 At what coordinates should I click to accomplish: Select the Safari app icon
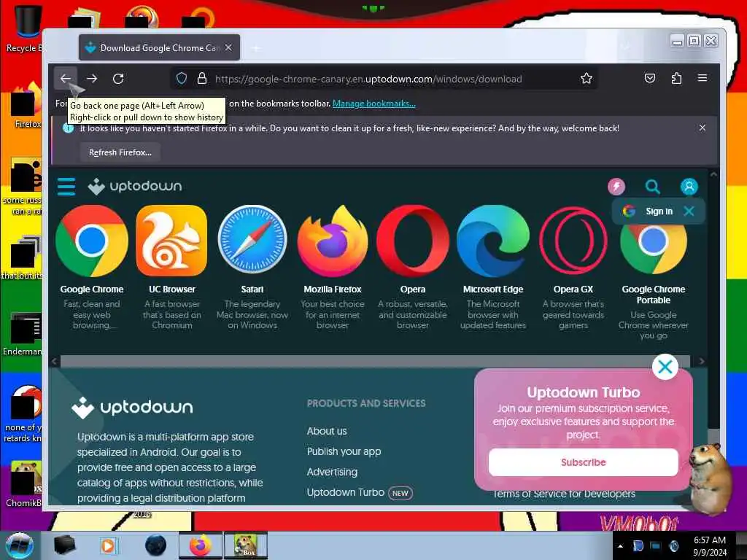point(252,239)
